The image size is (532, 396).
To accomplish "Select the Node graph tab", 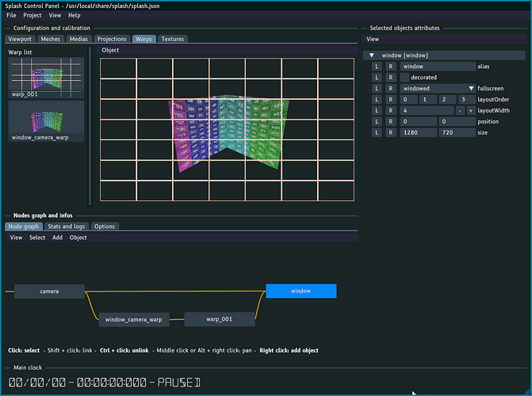I will pyautogui.click(x=24, y=227).
